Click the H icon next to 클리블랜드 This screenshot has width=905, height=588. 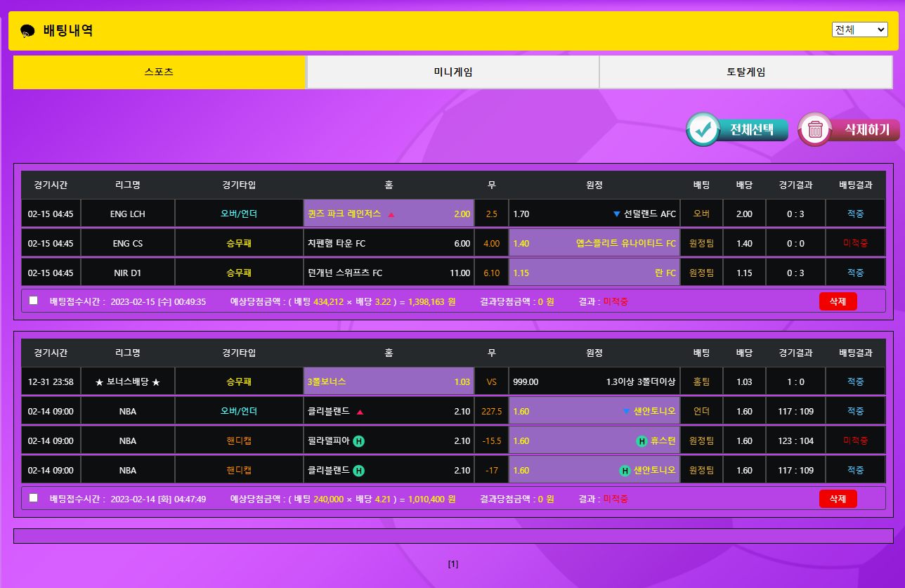click(358, 471)
